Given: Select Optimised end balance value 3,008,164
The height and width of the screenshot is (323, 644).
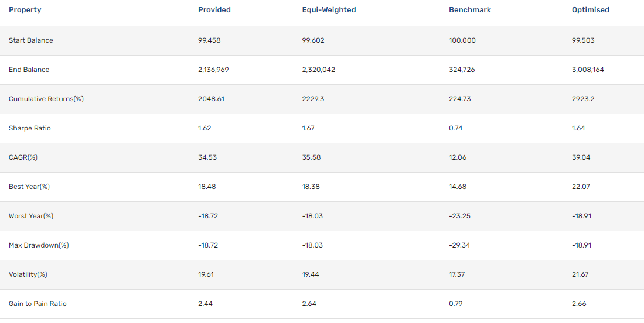Looking at the screenshot, I should [x=588, y=70].
